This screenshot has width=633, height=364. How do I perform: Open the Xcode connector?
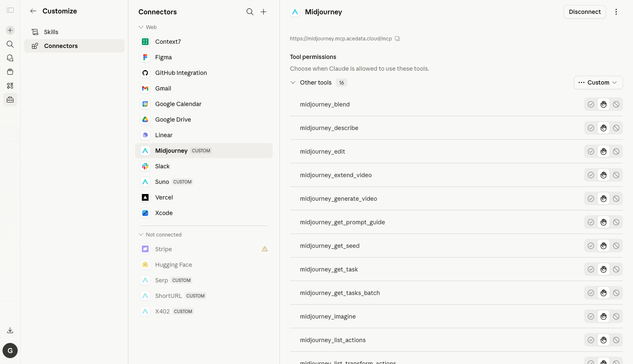point(204,213)
